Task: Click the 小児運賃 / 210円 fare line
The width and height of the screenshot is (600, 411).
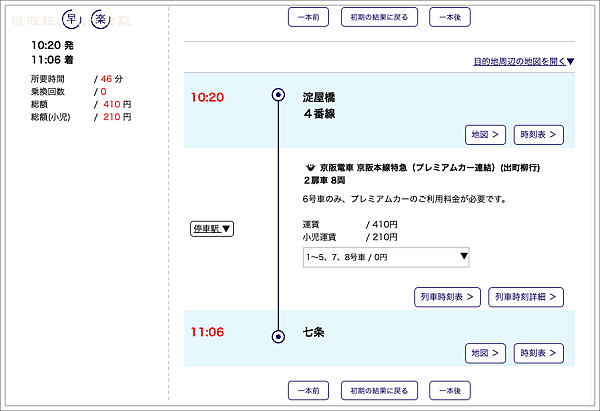Action: pos(350,237)
